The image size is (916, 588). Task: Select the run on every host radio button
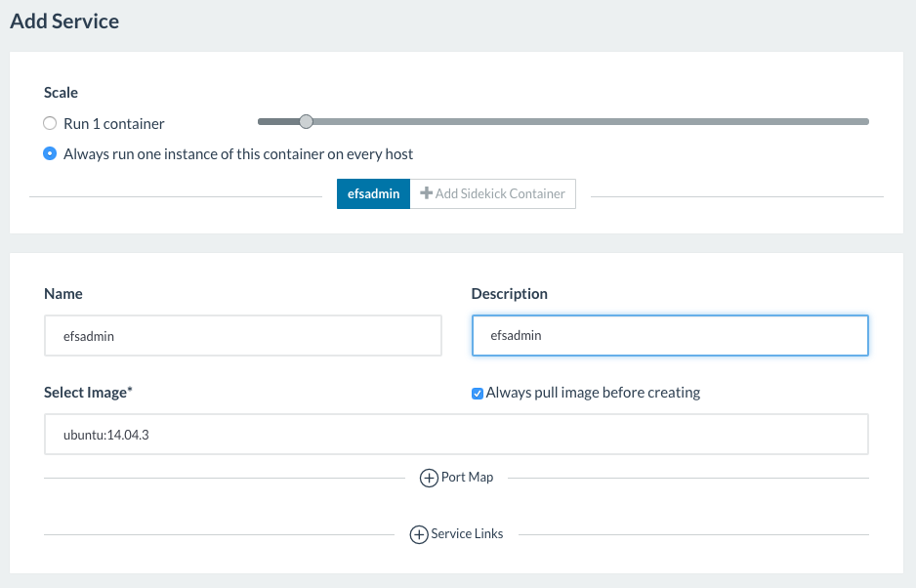(x=50, y=153)
